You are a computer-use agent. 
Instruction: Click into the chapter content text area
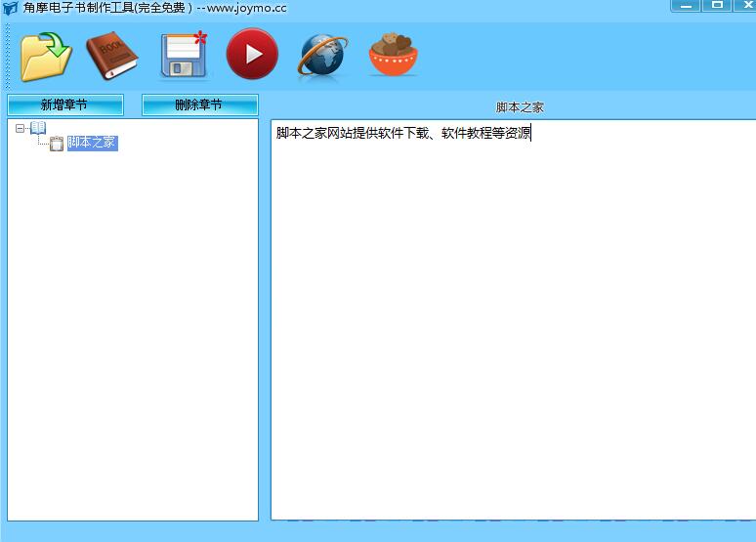(x=514, y=319)
